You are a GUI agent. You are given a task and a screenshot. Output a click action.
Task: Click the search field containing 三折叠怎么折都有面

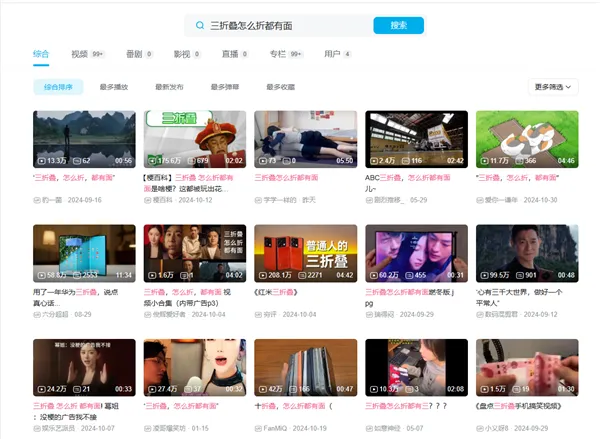280,25
